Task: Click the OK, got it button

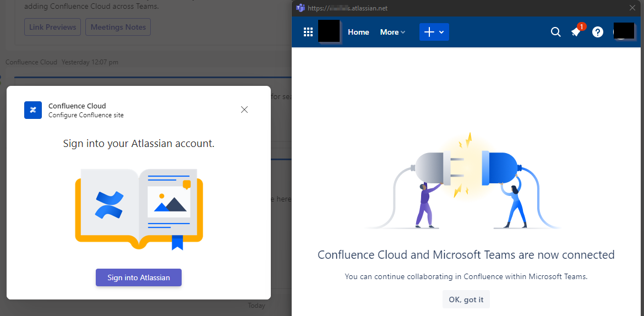Action: pos(466,299)
